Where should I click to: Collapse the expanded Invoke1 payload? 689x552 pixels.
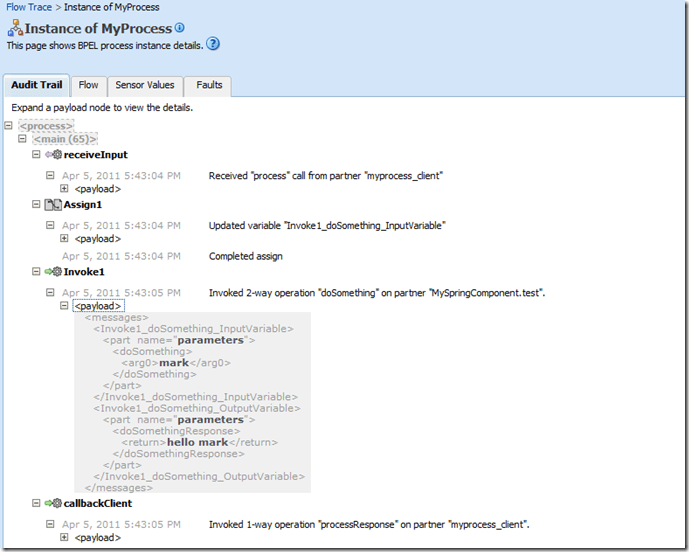(x=65, y=306)
